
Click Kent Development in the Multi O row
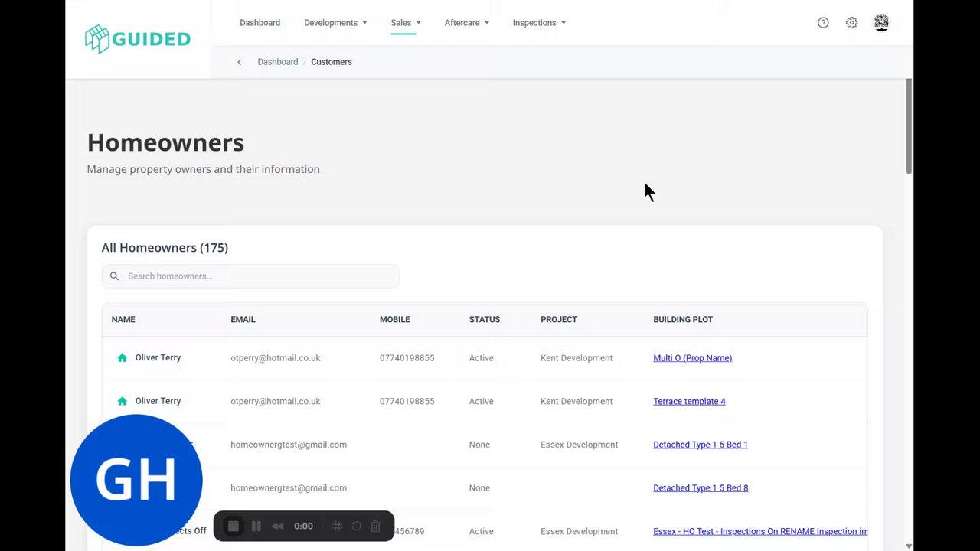[x=577, y=358]
